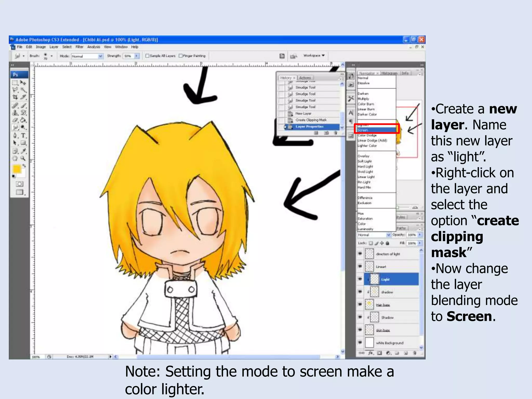The width and height of the screenshot is (532, 399).
Task: Select the Paint Bucket tool
Action: pyautogui.click(x=23, y=120)
